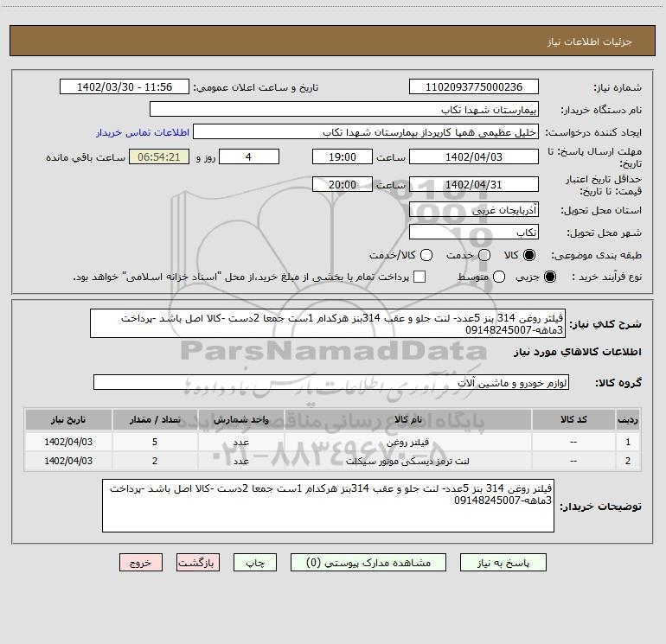Click the شرح کلی نیاز description box
The height and width of the screenshot is (644, 666).
tap(328, 323)
